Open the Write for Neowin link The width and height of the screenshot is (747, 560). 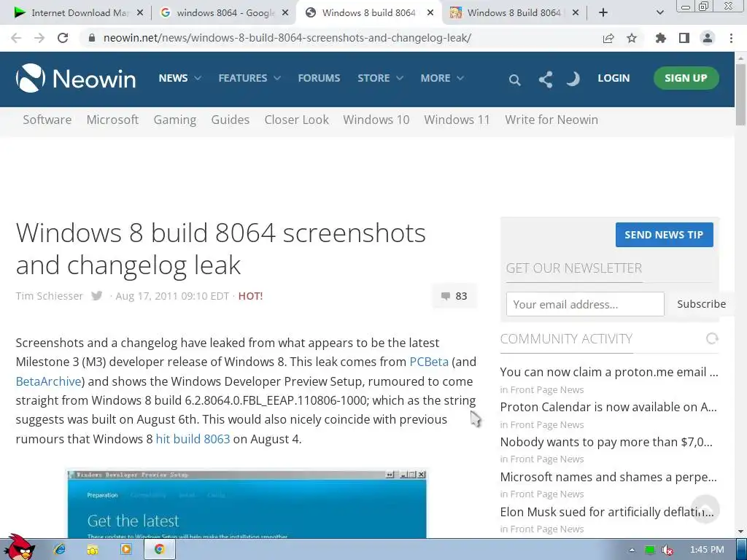551,120
